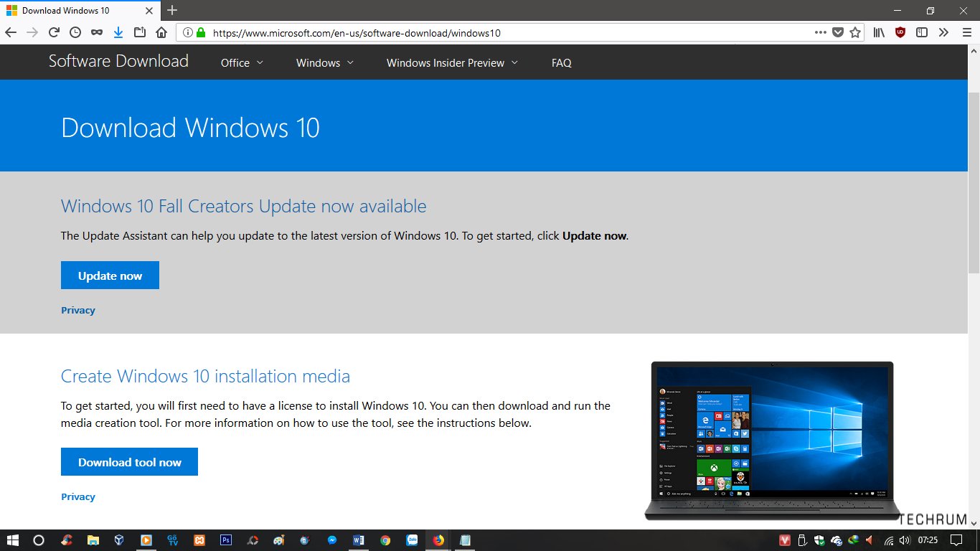The image size is (980, 551).
Task: Show site information via the info icon
Action: (x=188, y=32)
